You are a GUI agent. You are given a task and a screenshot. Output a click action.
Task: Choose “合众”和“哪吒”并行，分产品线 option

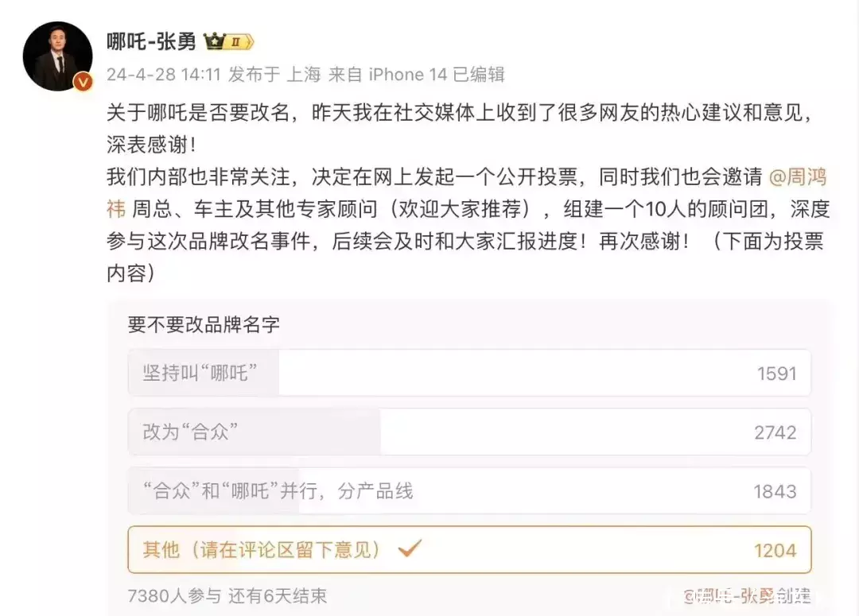point(469,490)
